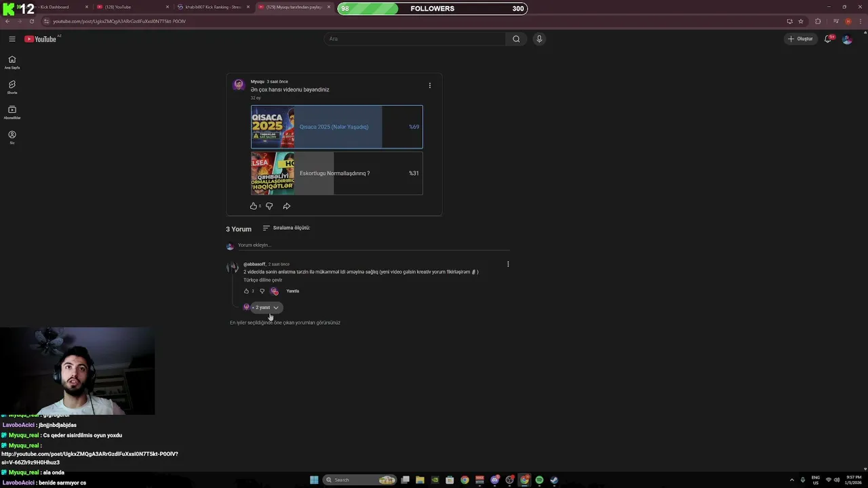The height and width of the screenshot is (488, 868).
Task: Close the khabib007 Kick Ranking tab
Action: coord(248,7)
